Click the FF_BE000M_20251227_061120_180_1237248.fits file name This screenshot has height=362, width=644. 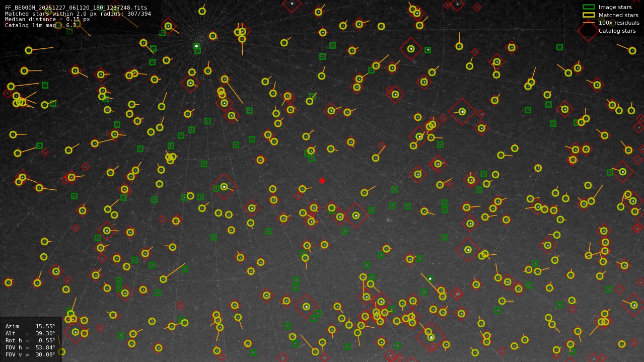click(x=76, y=8)
